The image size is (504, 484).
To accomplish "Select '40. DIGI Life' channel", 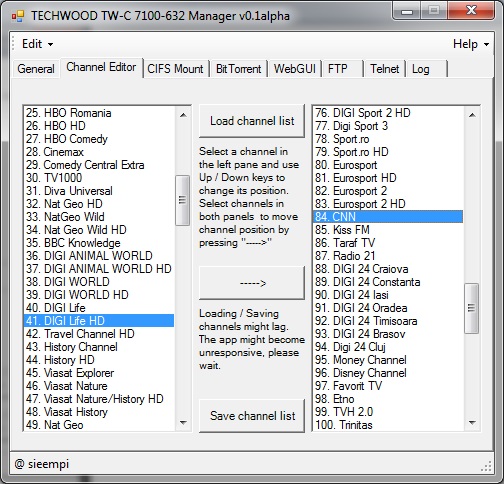I will pos(99,308).
